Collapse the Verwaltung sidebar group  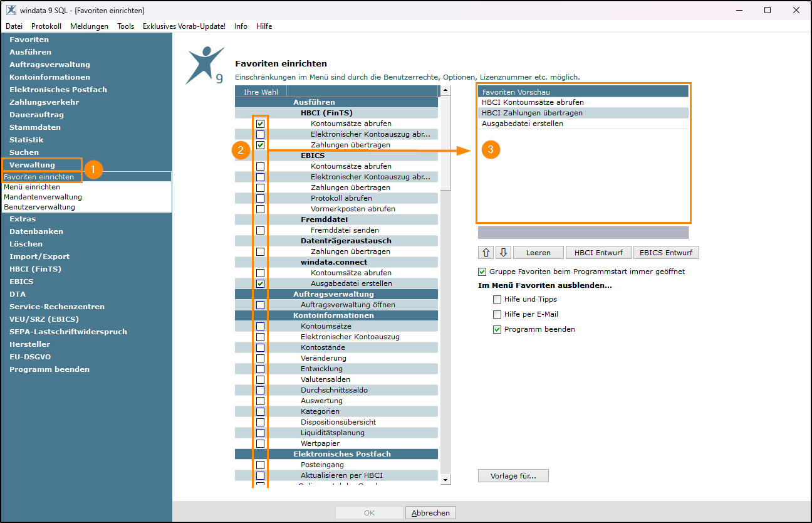click(32, 165)
